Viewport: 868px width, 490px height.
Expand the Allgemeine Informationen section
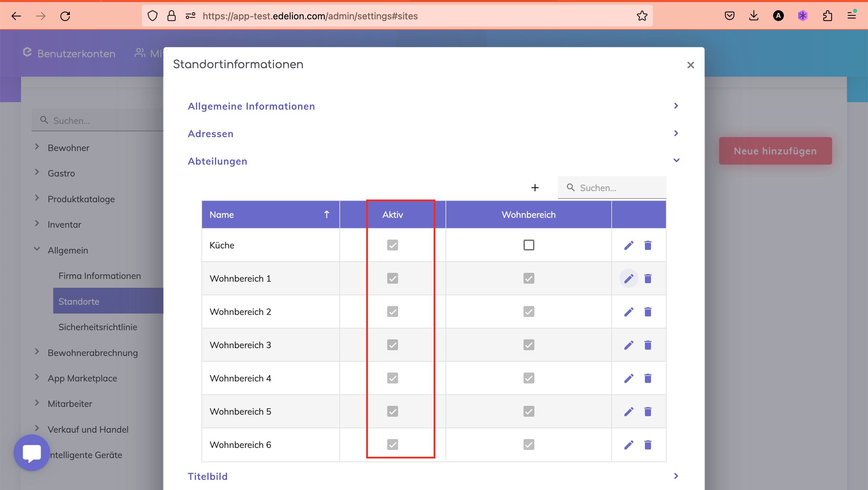pyautogui.click(x=251, y=106)
